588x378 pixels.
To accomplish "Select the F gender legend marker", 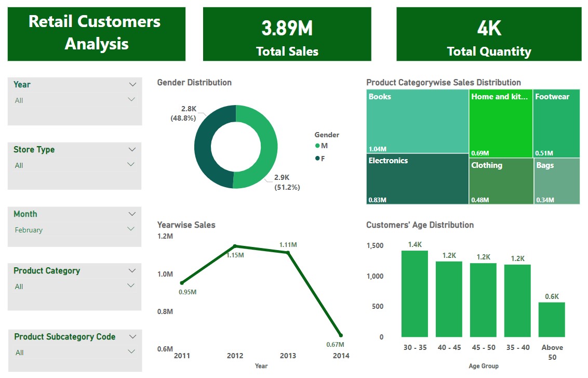I will pos(317,159).
